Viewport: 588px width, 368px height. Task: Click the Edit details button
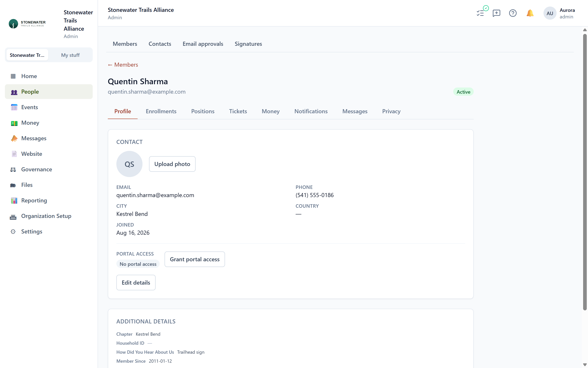136,283
